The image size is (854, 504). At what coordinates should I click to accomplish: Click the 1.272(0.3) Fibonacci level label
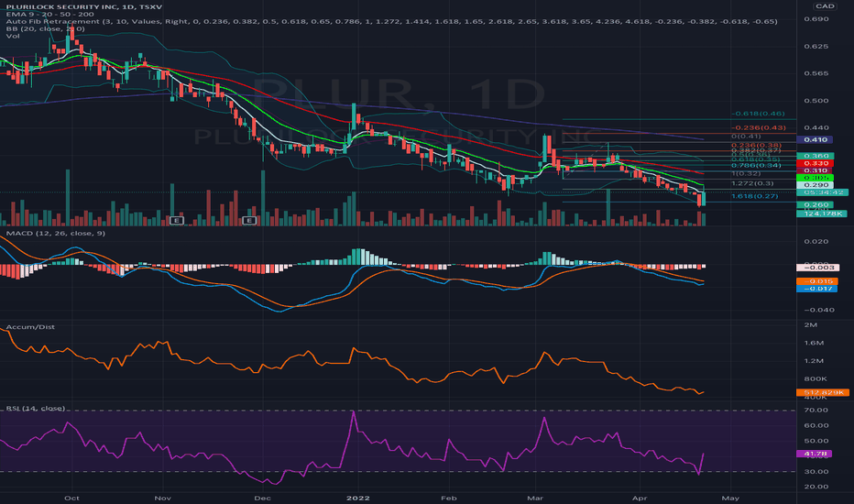click(752, 183)
